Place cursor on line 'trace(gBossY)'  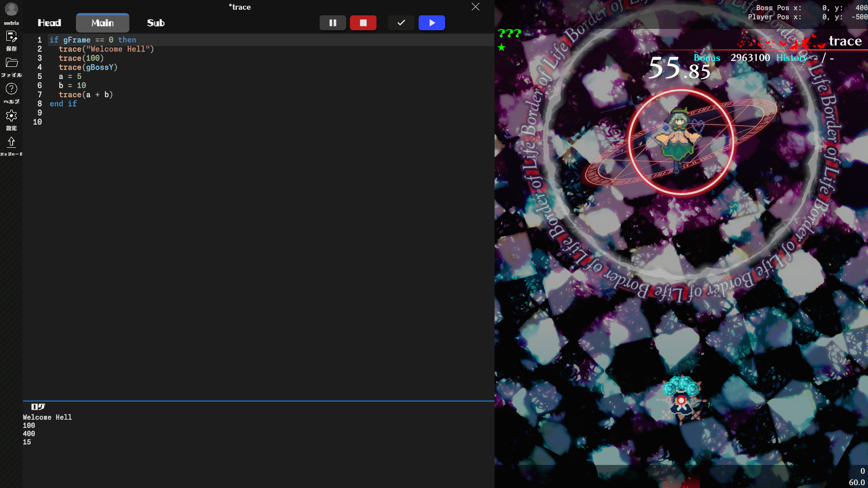click(88, 67)
